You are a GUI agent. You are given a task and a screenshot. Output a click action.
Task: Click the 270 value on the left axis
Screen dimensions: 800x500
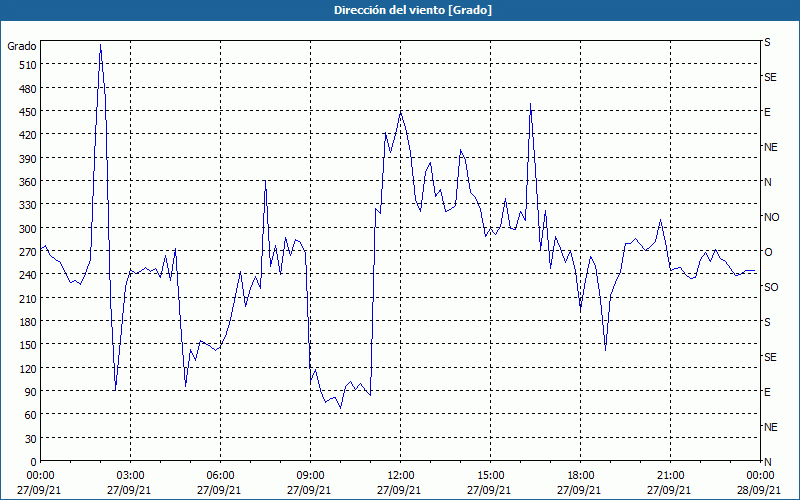28,252
